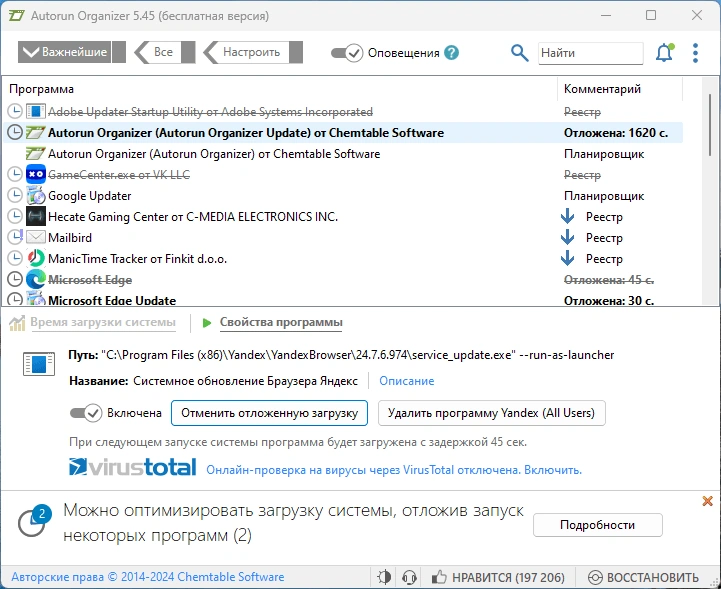721x589 pixels.
Task: Click the VirusTotal logo
Action: coord(132,467)
